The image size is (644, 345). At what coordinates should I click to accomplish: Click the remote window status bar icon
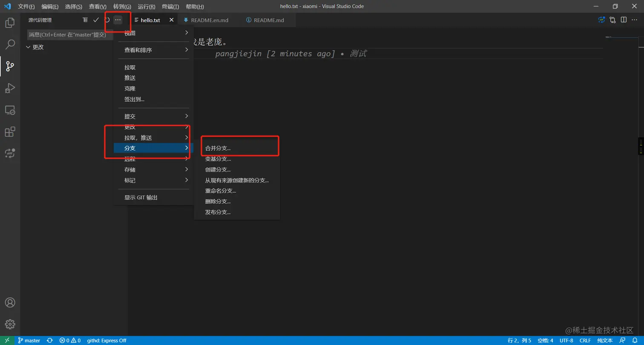click(7, 340)
